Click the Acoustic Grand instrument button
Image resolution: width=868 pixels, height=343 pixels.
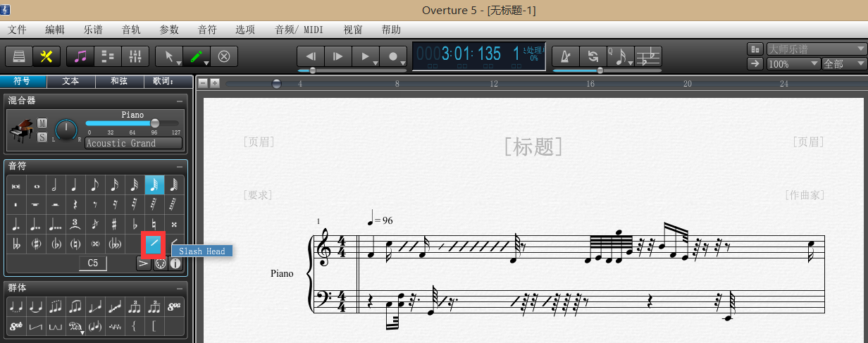click(x=133, y=143)
